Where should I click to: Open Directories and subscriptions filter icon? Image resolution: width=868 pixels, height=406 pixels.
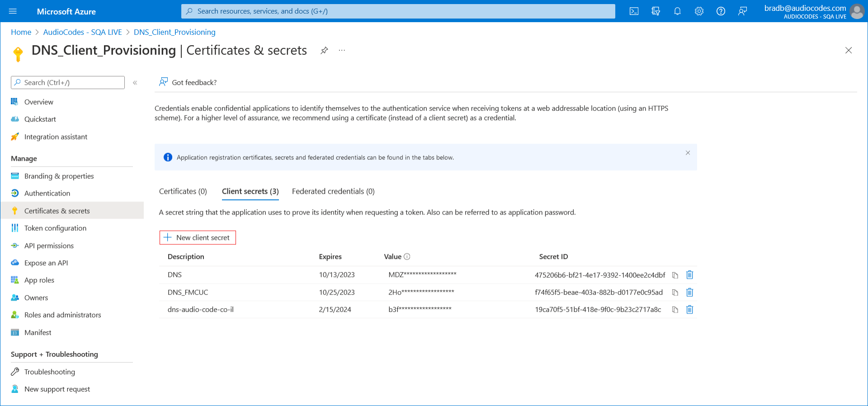coord(656,11)
